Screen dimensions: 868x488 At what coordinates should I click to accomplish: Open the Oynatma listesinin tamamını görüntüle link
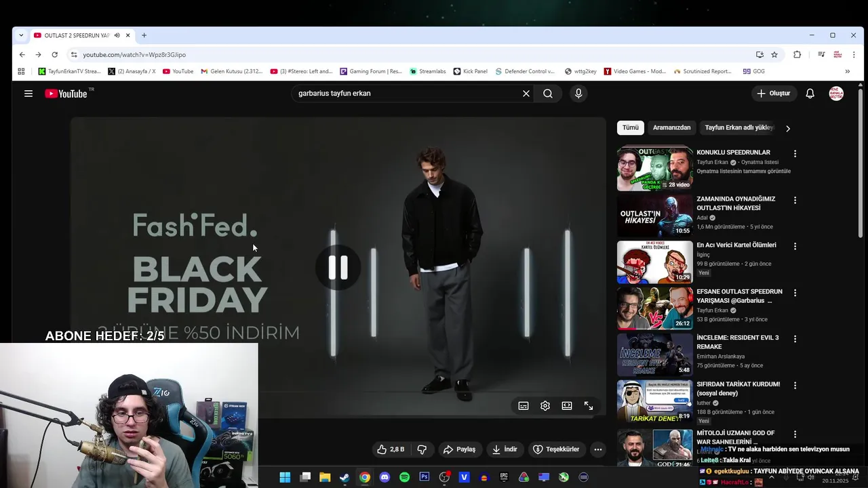[743, 171]
